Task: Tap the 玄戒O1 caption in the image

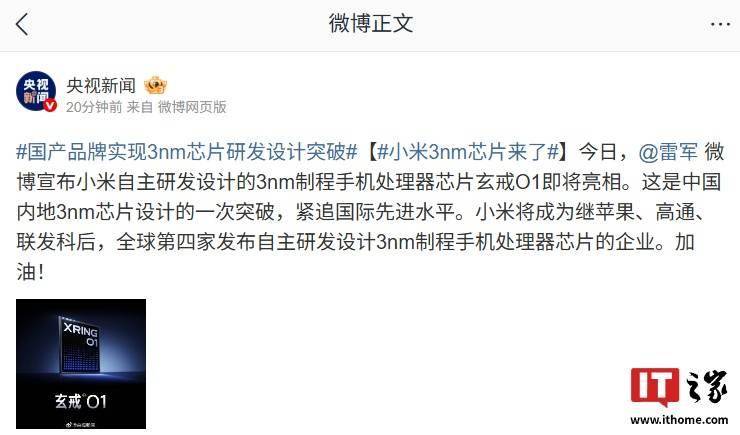Action: coord(81,402)
